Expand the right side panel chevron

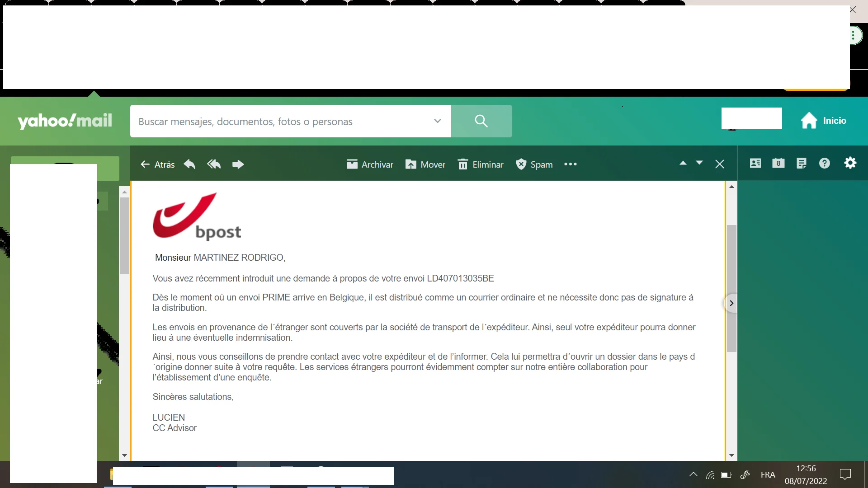(x=731, y=303)
